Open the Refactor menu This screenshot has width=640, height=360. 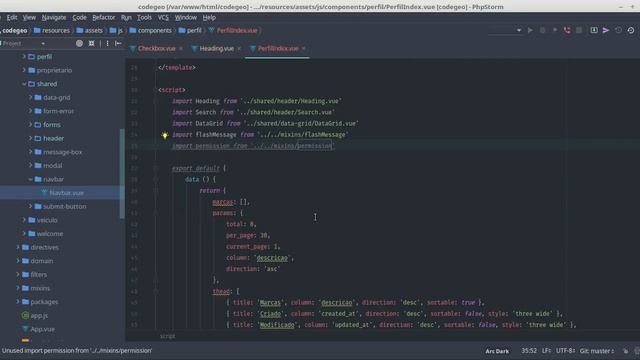click(104, 18)
